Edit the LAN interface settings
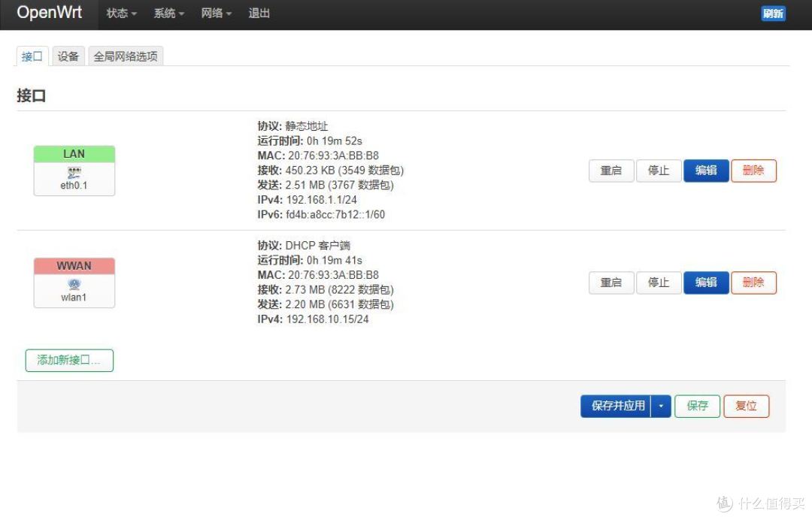Viewport: 812px width, 520px height. [x=706, y=171]
